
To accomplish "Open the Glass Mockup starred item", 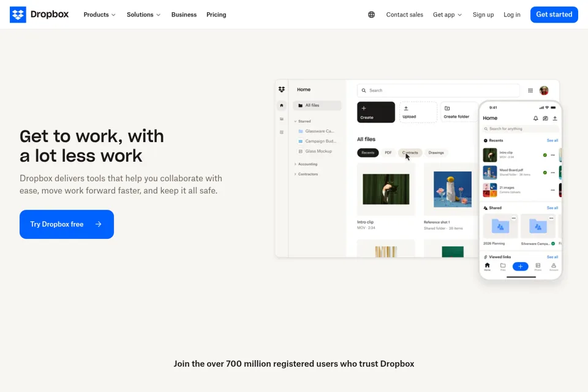I will [315, 151].
